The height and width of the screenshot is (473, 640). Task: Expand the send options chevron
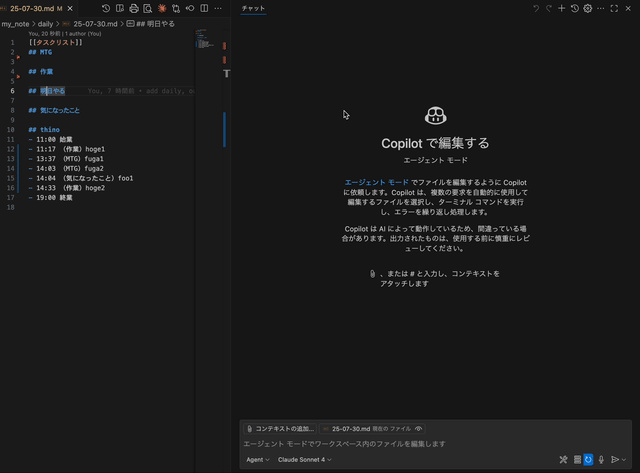pos(624,460)
